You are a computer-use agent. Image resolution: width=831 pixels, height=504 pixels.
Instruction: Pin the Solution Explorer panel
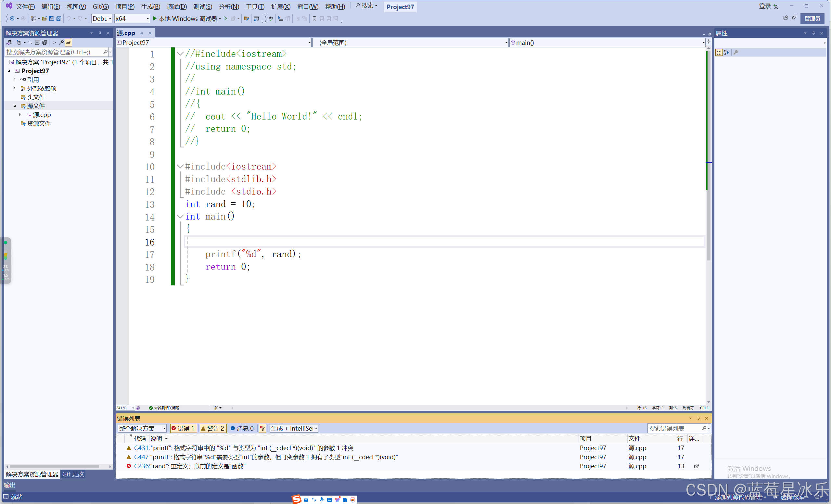pyautogui.click(x=100, y=33)
